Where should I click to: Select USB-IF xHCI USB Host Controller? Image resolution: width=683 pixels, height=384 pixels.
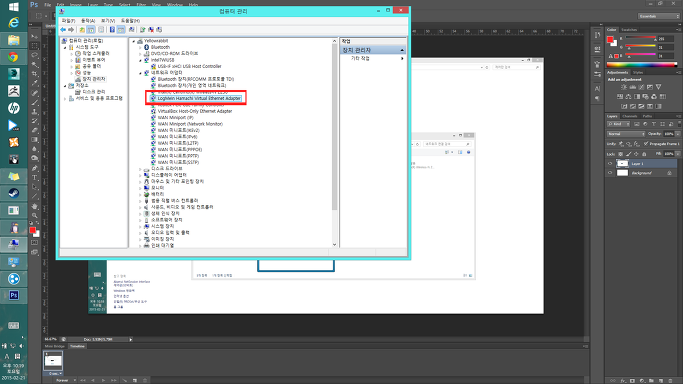pos(189,66)
